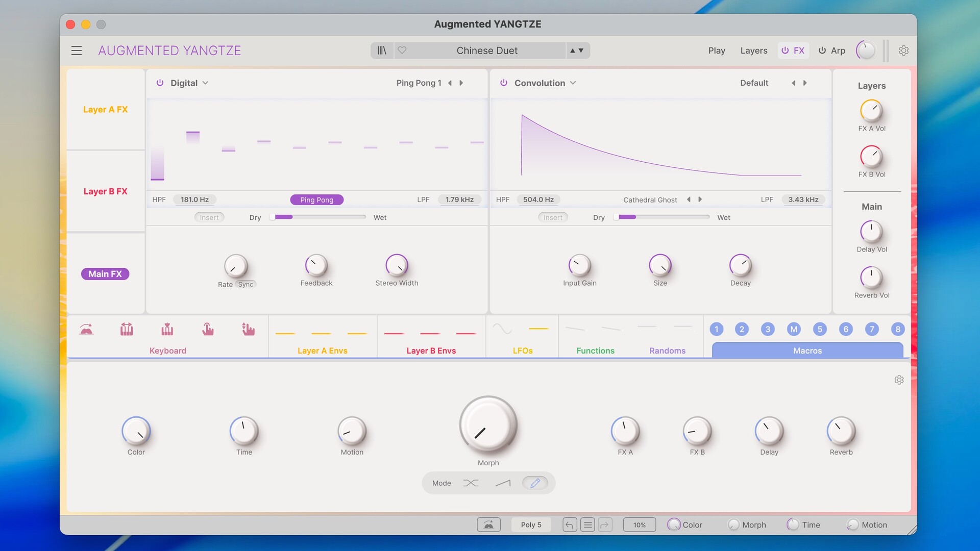Select macro number 6

(846, 329)
